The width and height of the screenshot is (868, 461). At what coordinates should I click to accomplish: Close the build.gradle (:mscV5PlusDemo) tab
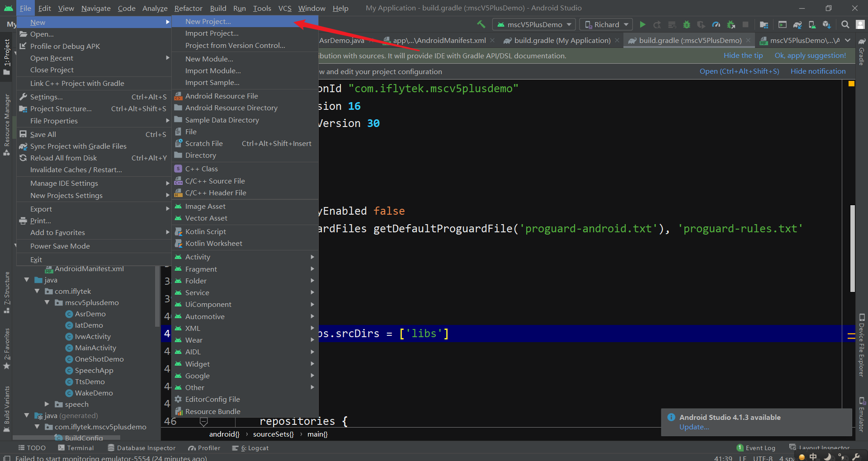749,40
